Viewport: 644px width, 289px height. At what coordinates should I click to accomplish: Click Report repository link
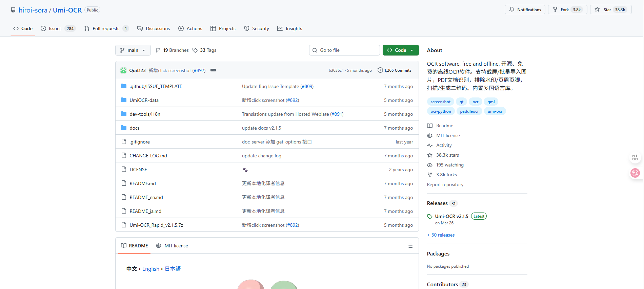click(445, 184)
